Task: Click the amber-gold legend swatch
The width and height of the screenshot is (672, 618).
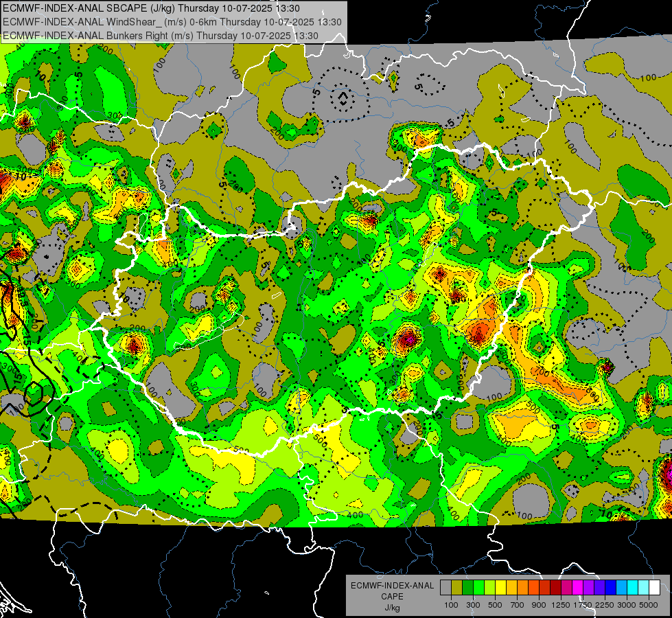Action: pos(511,587)
